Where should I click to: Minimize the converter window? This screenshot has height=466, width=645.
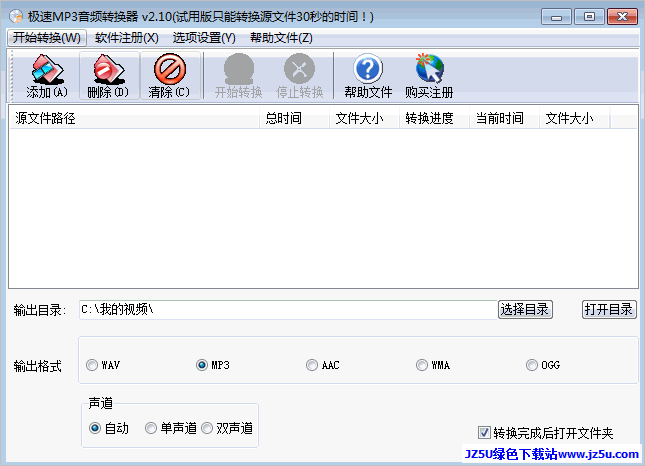coord(556,17)
